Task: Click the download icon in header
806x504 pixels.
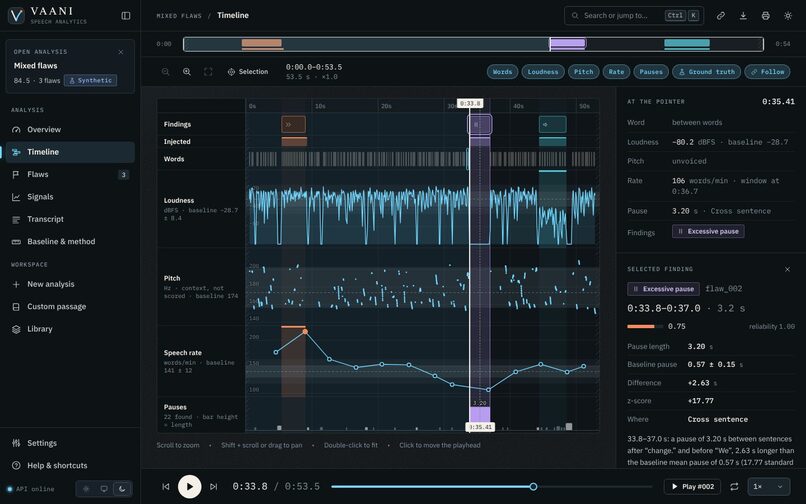Action: tap(743, 16)
